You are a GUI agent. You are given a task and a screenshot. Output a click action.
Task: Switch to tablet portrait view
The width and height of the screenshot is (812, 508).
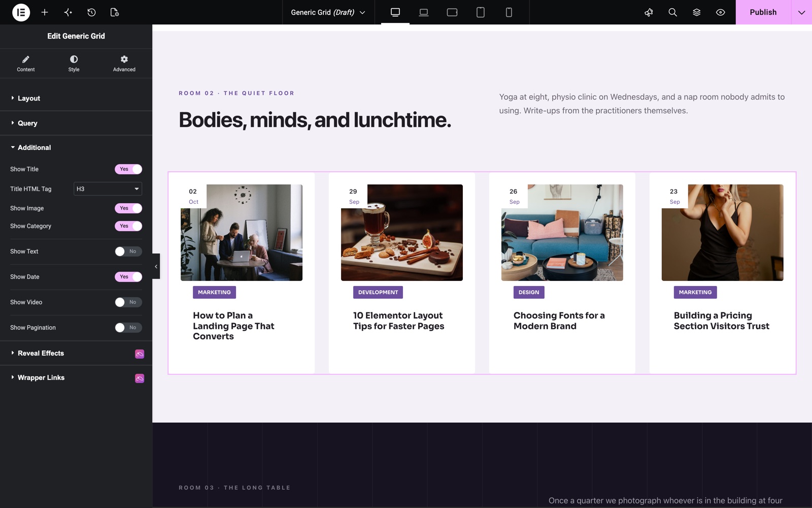tap(481, 12)
